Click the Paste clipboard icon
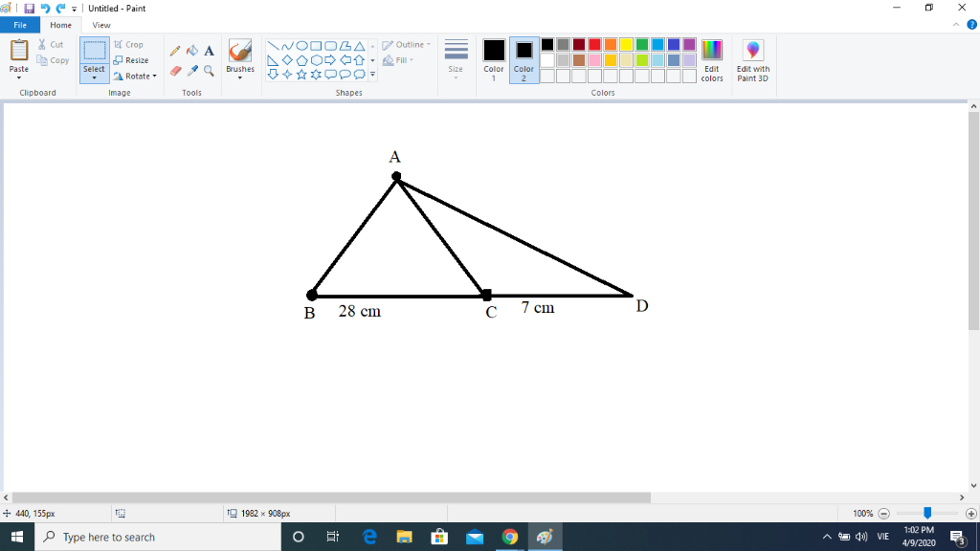This screenshot has width=980, height=551. point(19,51)
